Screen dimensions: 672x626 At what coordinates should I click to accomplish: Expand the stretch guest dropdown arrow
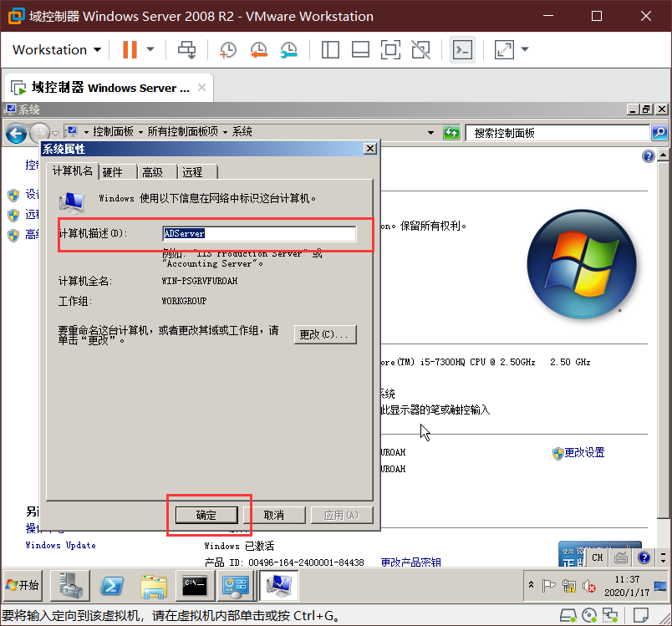(x=525, y=49)
